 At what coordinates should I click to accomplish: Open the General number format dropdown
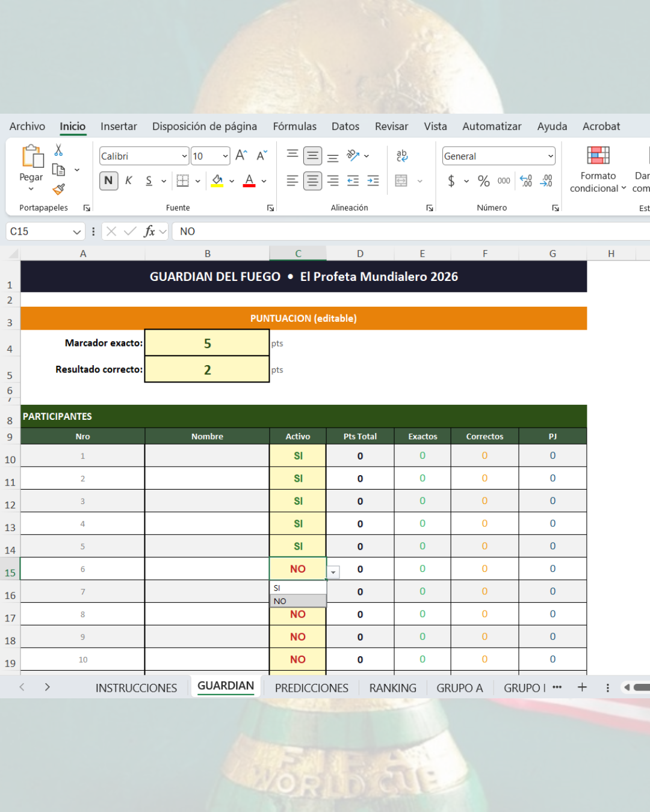point(551,156)
